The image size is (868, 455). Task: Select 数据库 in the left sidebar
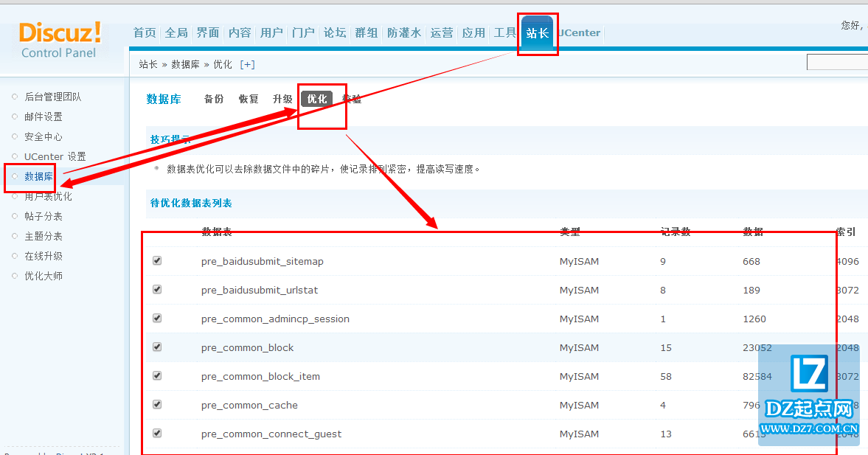(38, 176)
